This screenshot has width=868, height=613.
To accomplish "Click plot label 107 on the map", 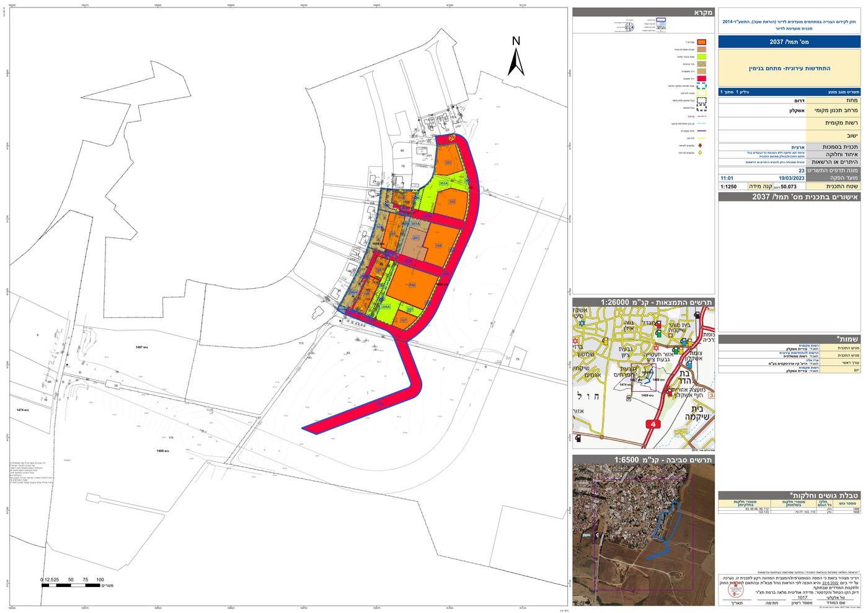I will (x=404, y=320).
